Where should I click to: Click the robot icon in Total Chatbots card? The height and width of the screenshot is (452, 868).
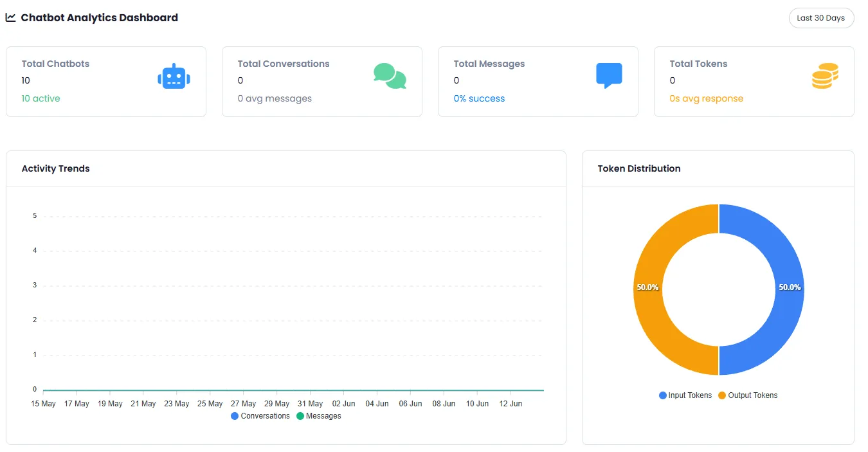tap(174, 77)
